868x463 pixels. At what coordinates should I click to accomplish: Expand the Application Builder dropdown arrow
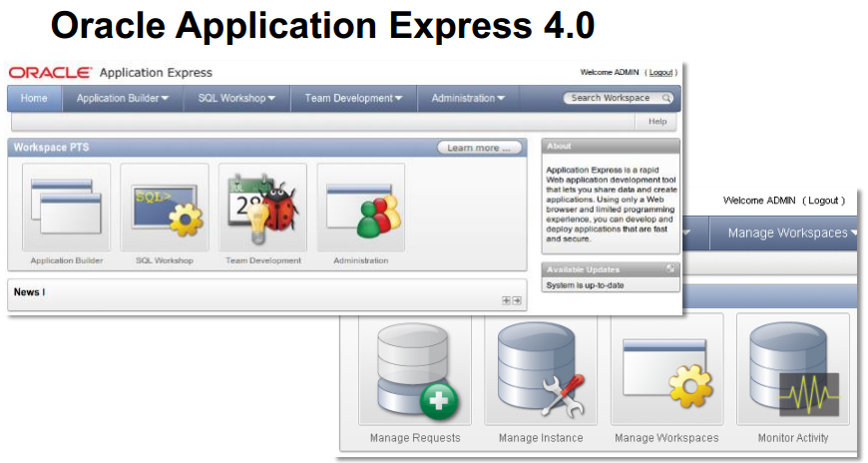pos(165,99)
